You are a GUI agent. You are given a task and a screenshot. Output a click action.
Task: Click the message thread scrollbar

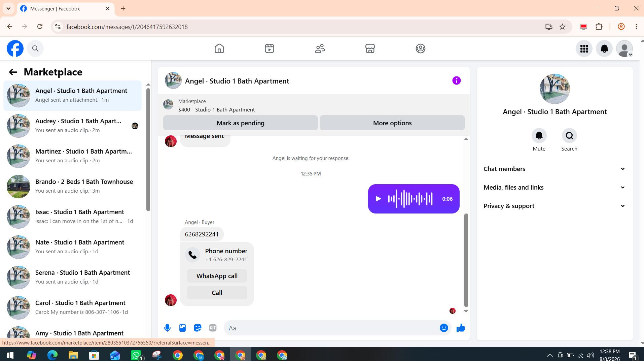466,260
